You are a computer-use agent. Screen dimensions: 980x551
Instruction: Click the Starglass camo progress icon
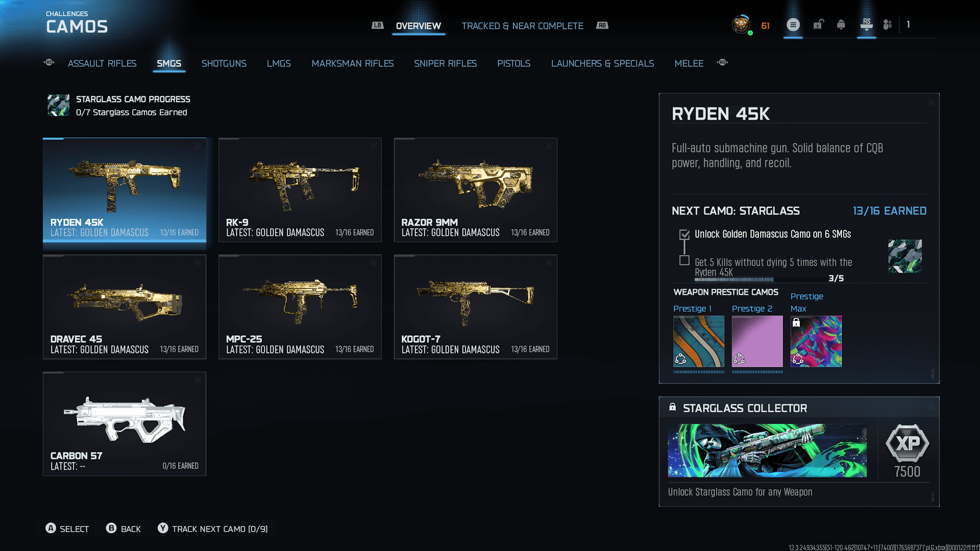point(58,106)
